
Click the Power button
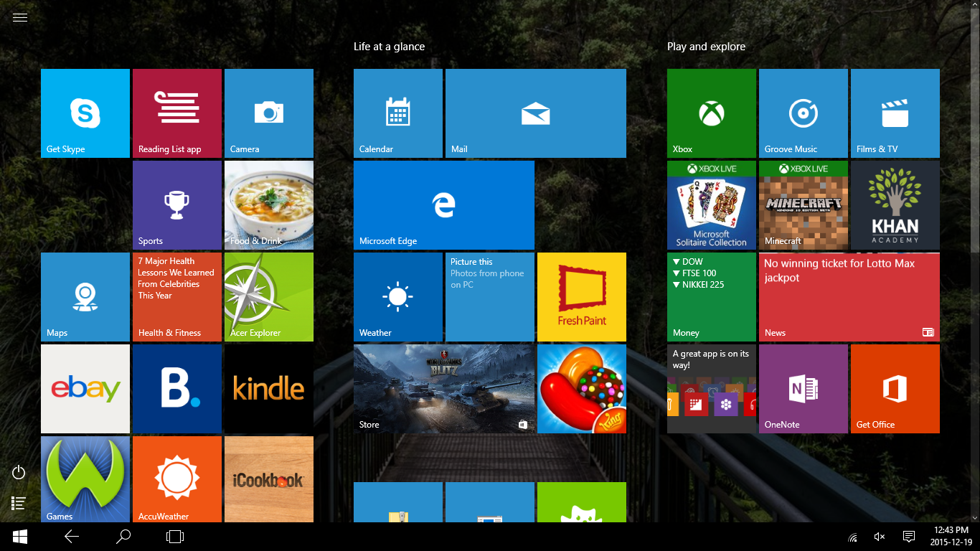[x=19, y=472]
